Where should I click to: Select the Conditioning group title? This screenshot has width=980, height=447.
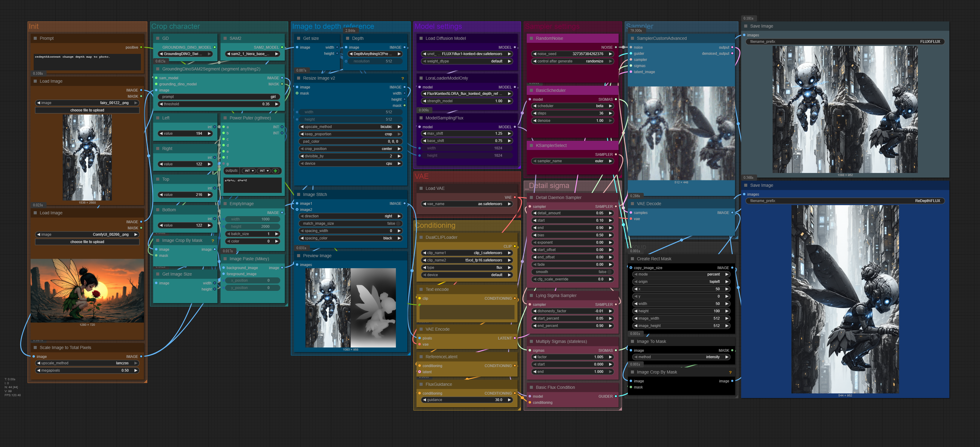click(435, 226)
